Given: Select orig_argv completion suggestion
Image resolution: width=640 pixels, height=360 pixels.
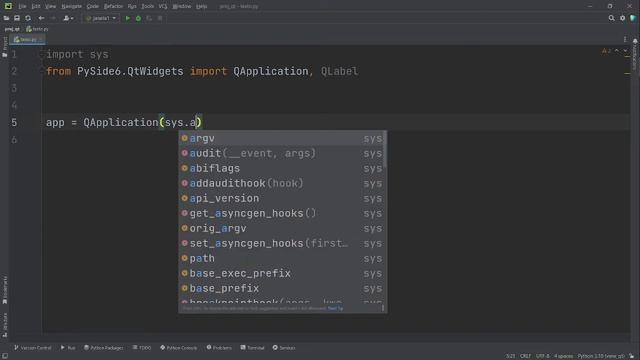Looking at the screenshot, I should pos(282,229).
